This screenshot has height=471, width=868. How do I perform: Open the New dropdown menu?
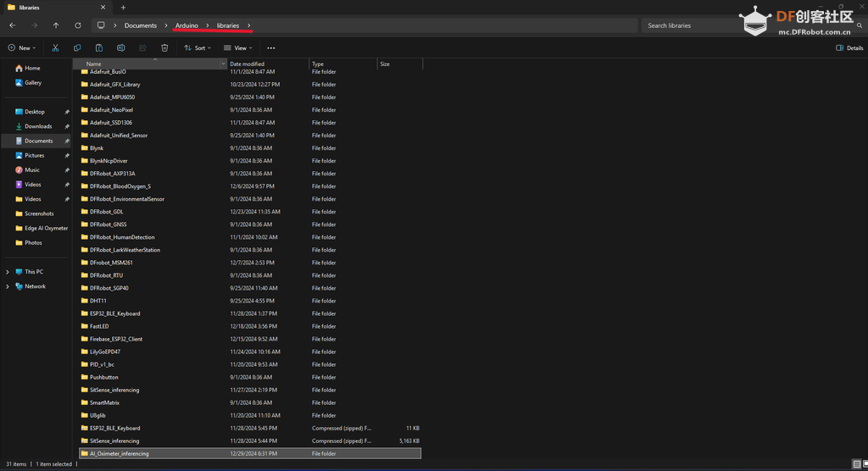(x=22, y=48)
